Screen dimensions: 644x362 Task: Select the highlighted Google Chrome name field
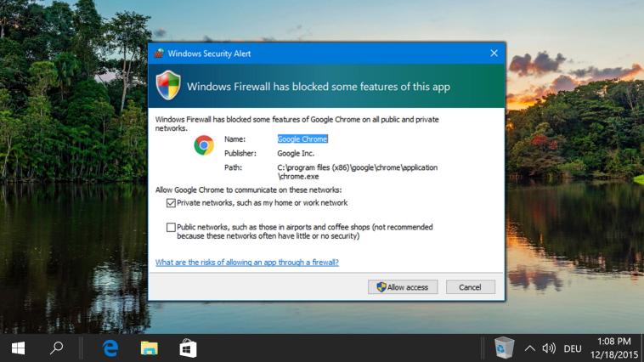click(x=302, y=139)
